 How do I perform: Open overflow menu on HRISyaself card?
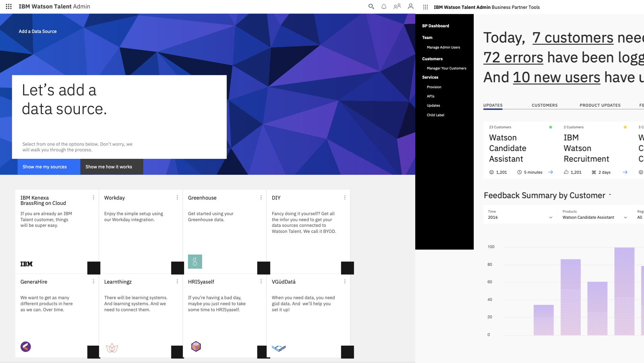point(261,281)
